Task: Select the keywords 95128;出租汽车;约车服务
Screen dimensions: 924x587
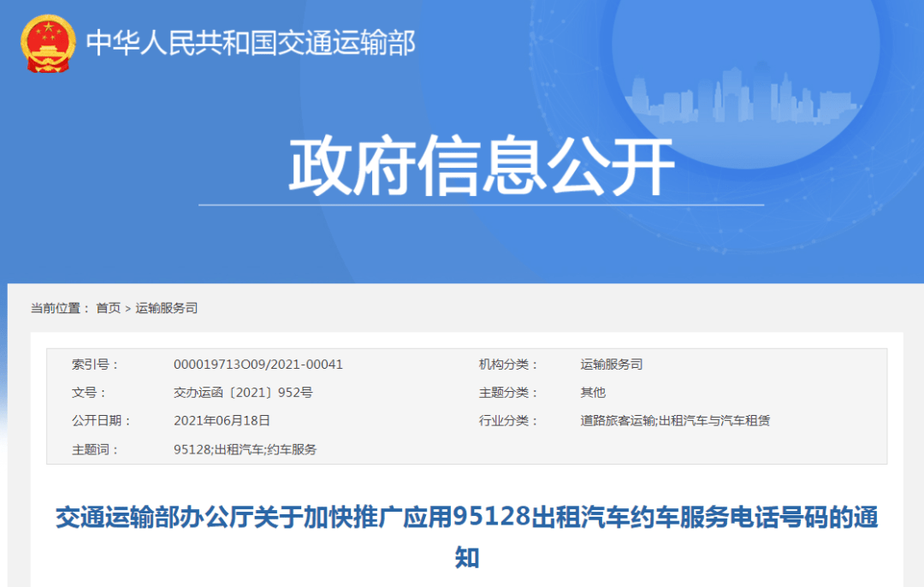Action: (245, 449)
